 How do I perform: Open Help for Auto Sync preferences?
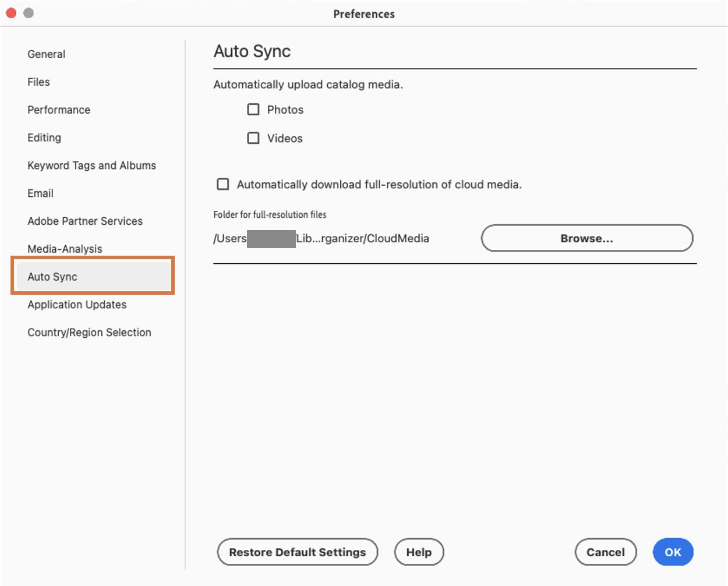point(419,552)
